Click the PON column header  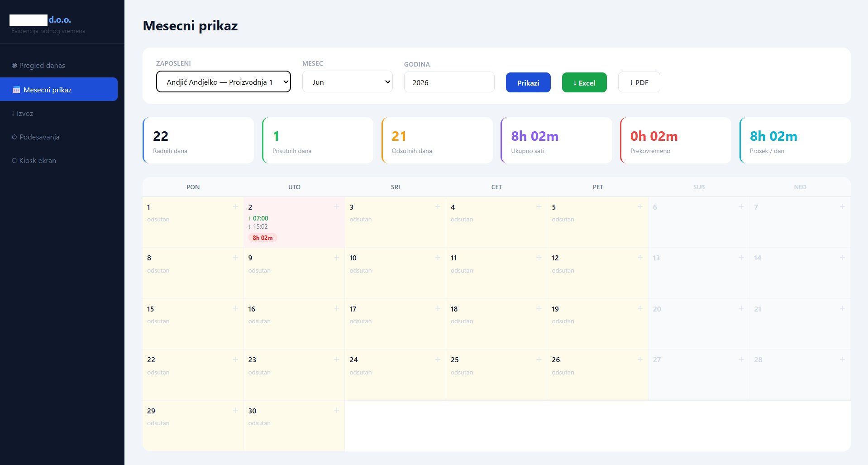click(x=193, y=187)
